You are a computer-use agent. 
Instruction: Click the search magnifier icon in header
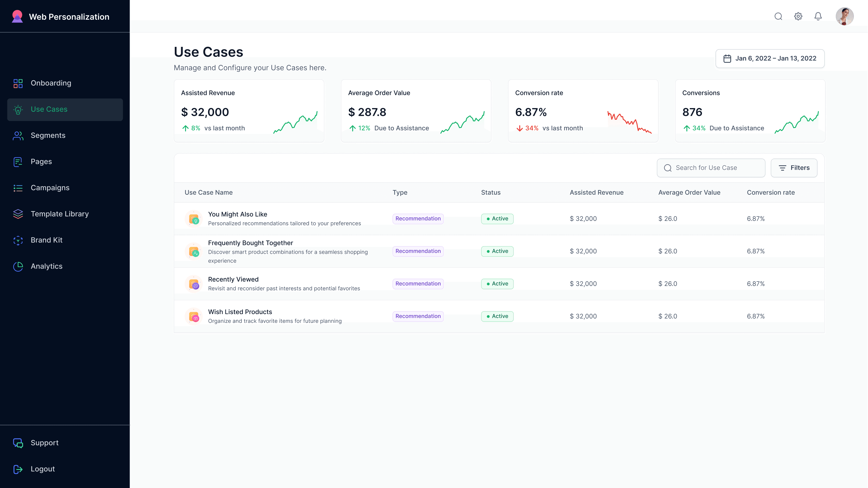pyautogui.click(x=778, y=16)
